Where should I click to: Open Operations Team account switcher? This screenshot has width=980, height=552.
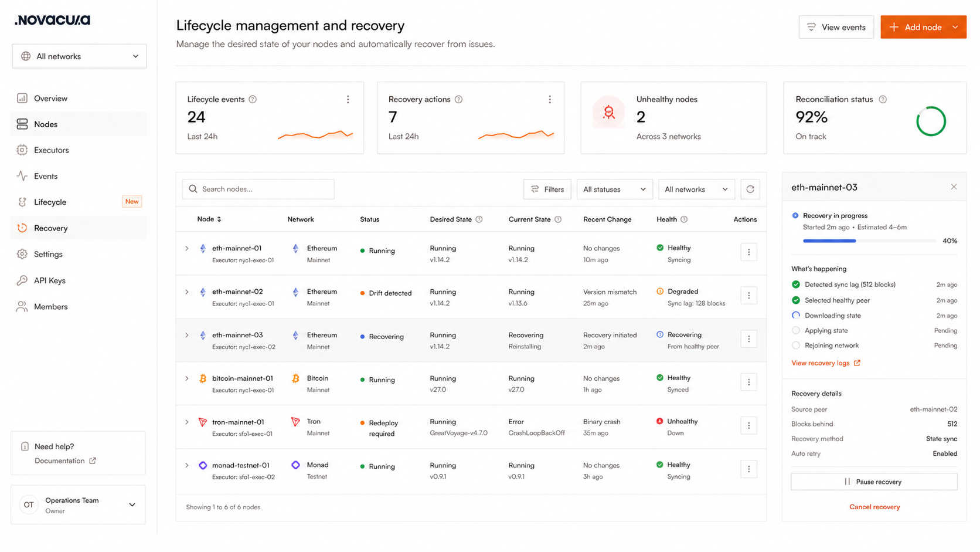click(x=79, y=505)
